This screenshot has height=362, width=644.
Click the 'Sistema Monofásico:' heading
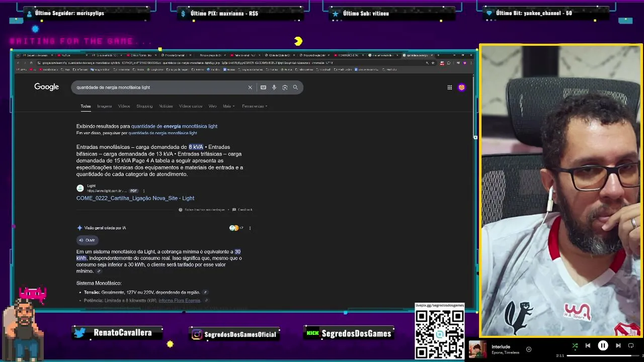[x=99, y=283]
